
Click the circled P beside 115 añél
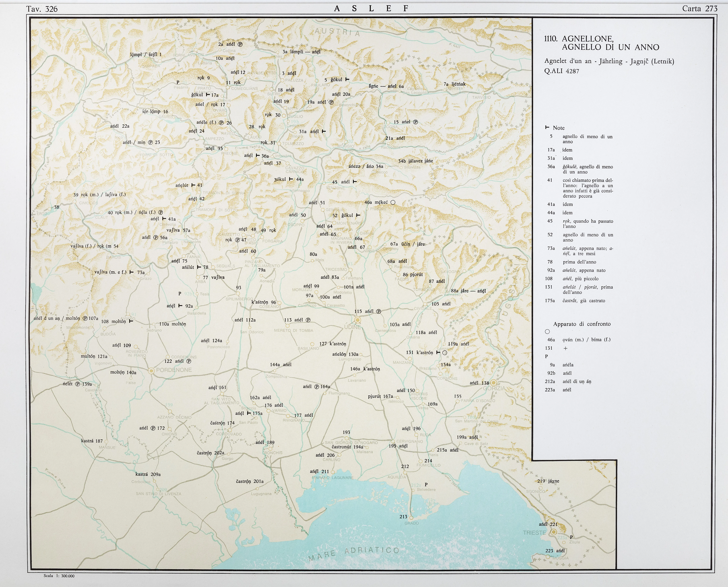[x=379, y=311]
